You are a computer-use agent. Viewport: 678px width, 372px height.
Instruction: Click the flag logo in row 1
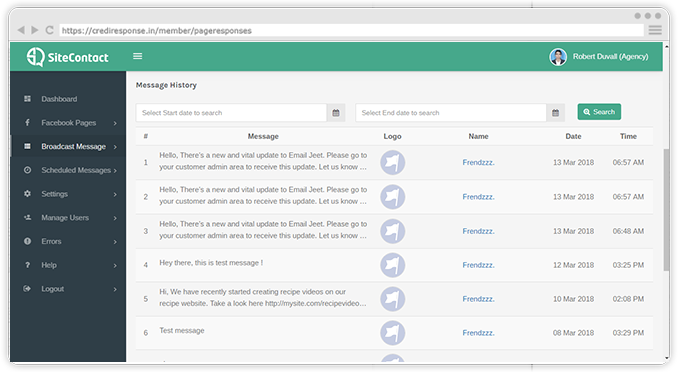tap(393, 163)
